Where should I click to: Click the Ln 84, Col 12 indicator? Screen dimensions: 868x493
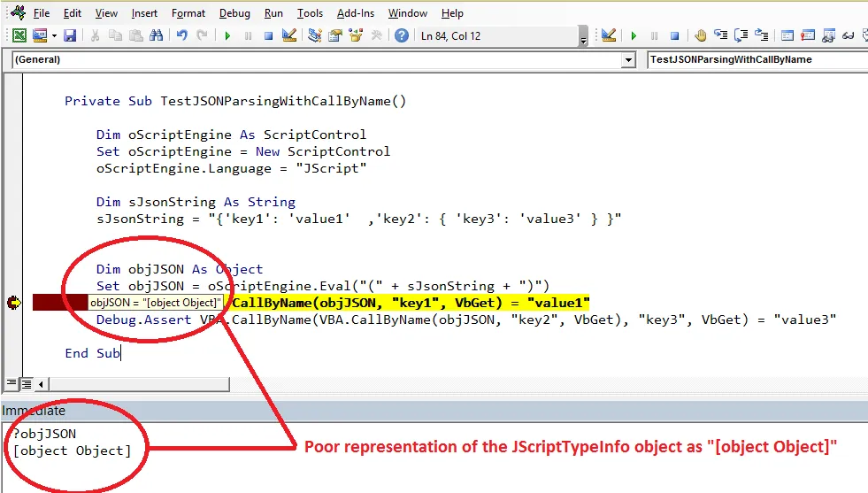coord(450,36)
